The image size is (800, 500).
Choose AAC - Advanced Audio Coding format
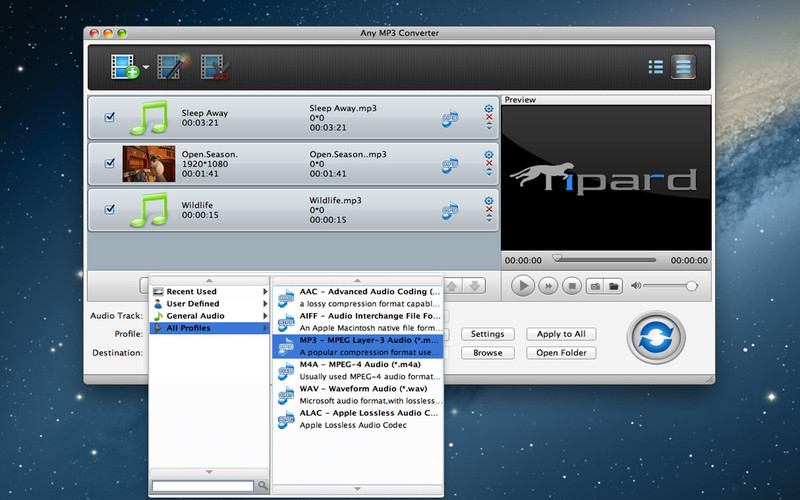[x=357, y=297]
